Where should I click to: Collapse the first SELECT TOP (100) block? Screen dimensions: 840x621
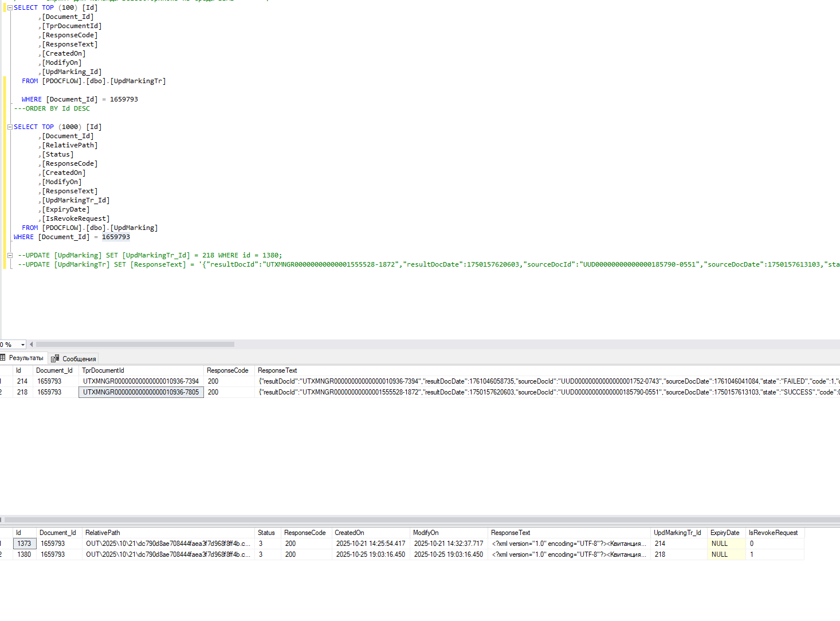(x=10, y=7)
